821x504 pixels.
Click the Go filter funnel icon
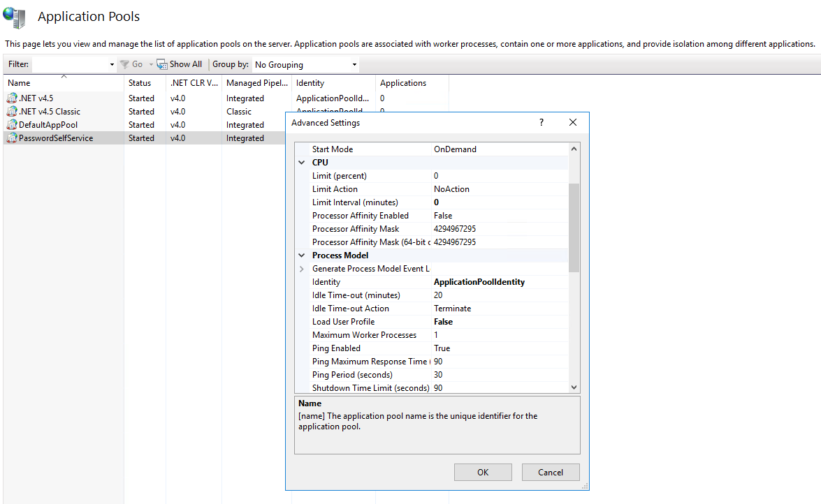pyautogui.click(x=124, y=64)
